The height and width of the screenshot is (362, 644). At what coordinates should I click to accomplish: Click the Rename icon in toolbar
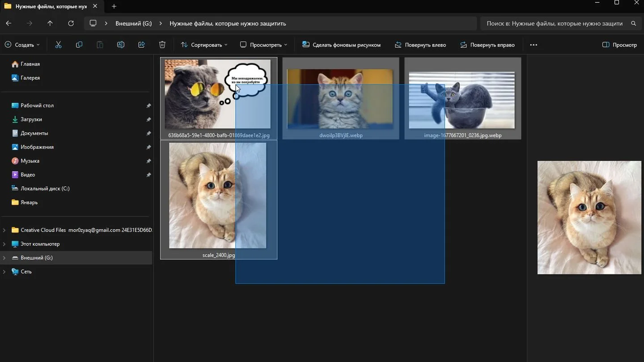pyautogui.click(x=121, y=45)
